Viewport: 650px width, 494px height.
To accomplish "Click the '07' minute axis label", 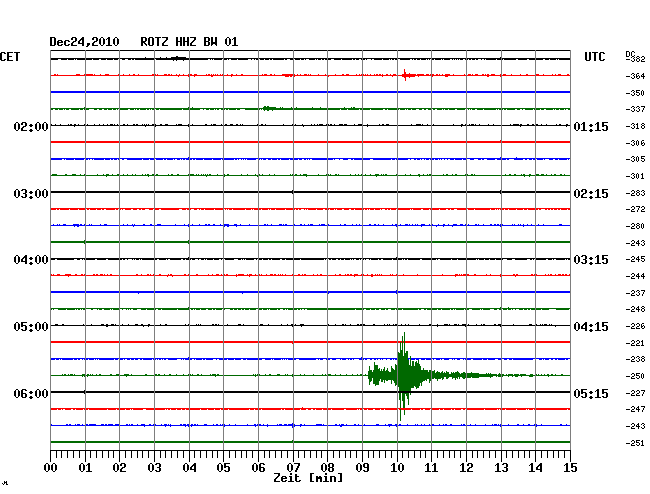I will 293,467.
